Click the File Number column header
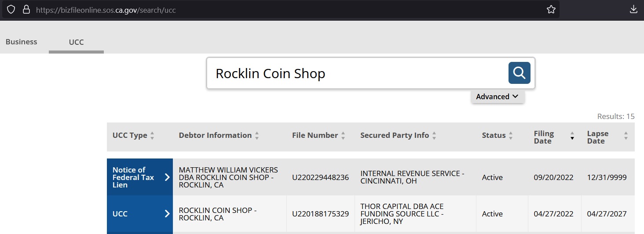 click(x=315, y=135)
